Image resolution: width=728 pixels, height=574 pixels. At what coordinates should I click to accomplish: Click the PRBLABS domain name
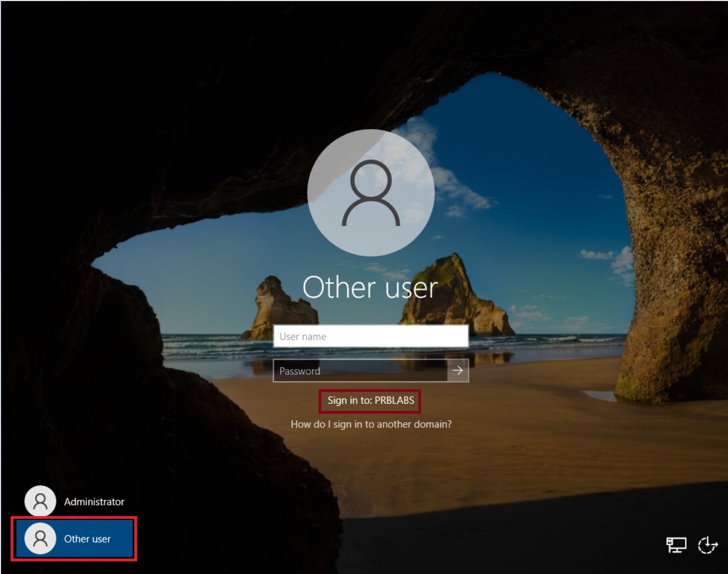tap(394, 400)
